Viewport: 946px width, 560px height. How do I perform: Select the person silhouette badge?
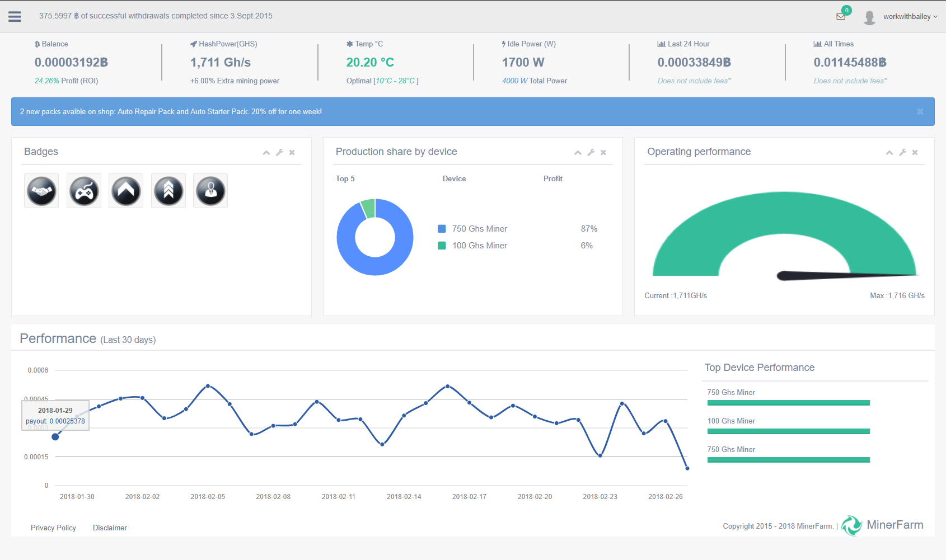pyautogui.click(x=210, y=191)
